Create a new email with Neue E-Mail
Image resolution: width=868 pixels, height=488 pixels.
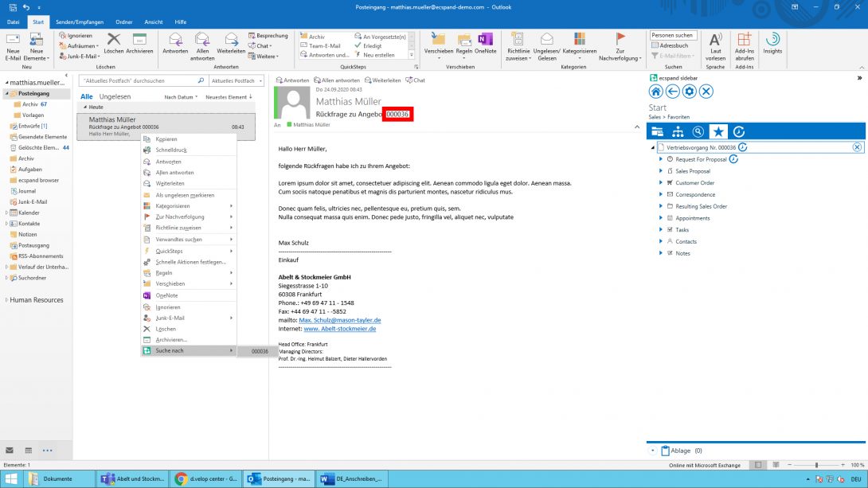click(x=13, y=46)
